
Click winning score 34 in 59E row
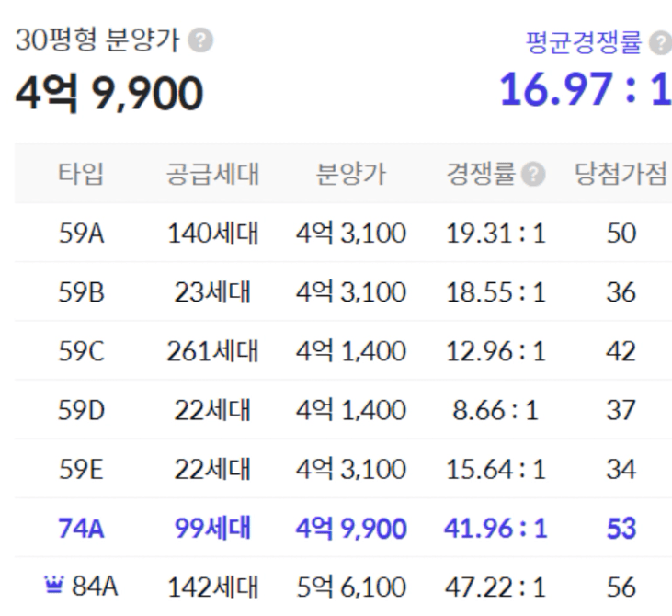click(x=621, y=470)
